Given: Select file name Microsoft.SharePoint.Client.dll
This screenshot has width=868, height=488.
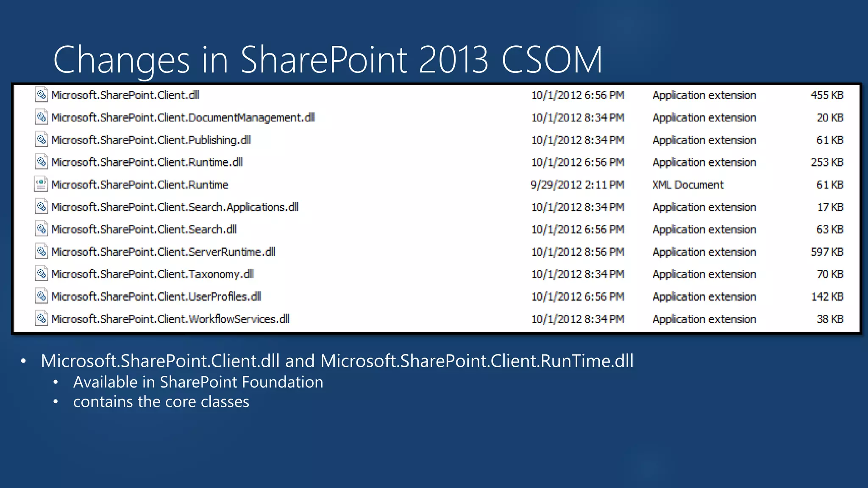Looking at the screenshot, I should pos(125,95).
